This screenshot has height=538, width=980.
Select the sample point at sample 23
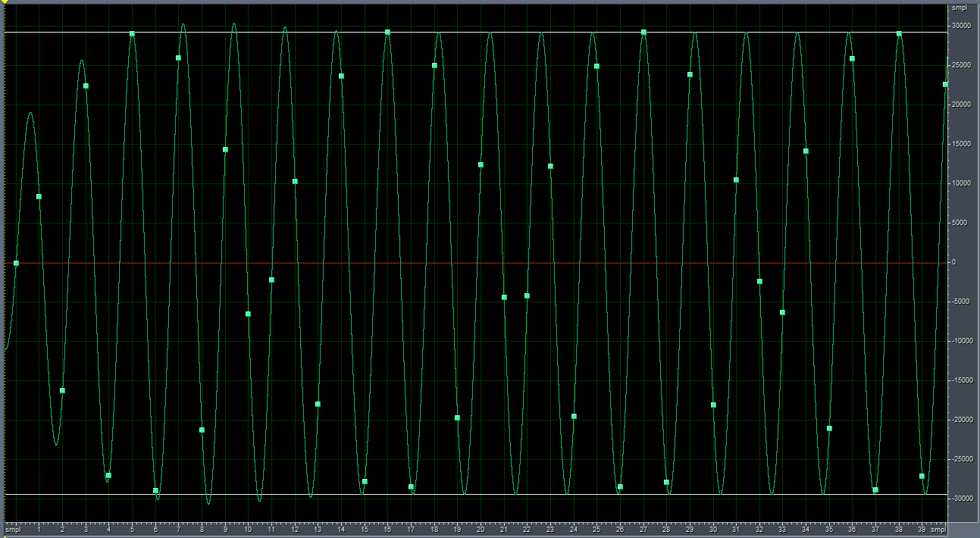click(x=550, y=166)
